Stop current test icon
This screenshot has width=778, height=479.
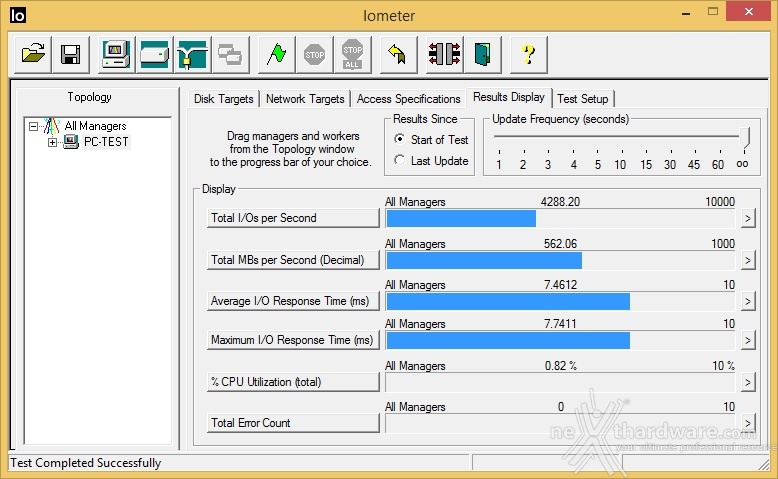314,54
